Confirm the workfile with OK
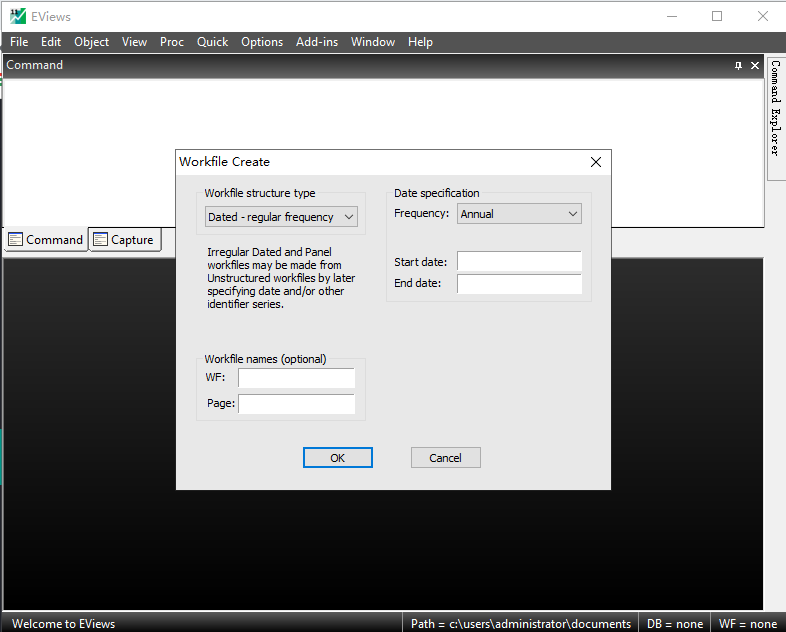The width and height of the screenshot is (786, 632). [338, 458]
